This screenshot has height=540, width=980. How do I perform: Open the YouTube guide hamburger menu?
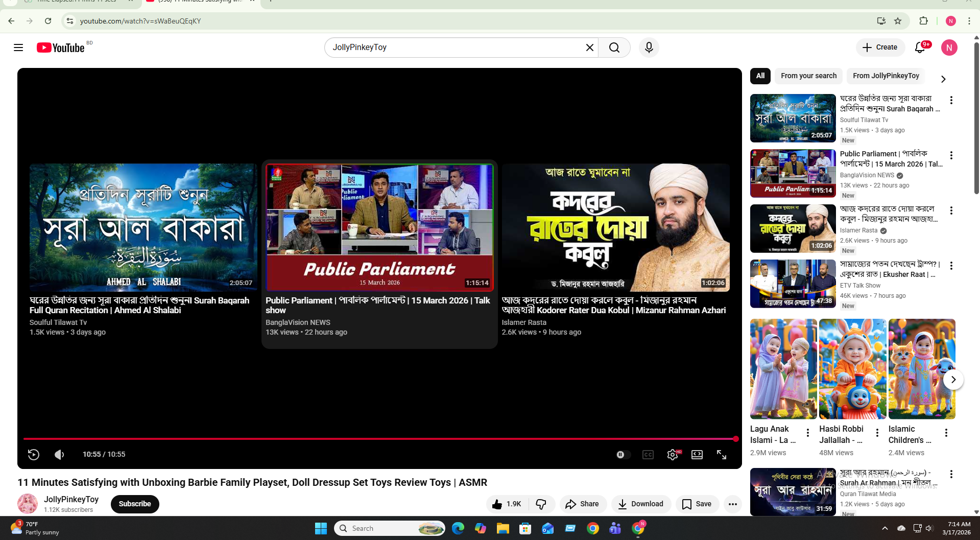[18, 48]
